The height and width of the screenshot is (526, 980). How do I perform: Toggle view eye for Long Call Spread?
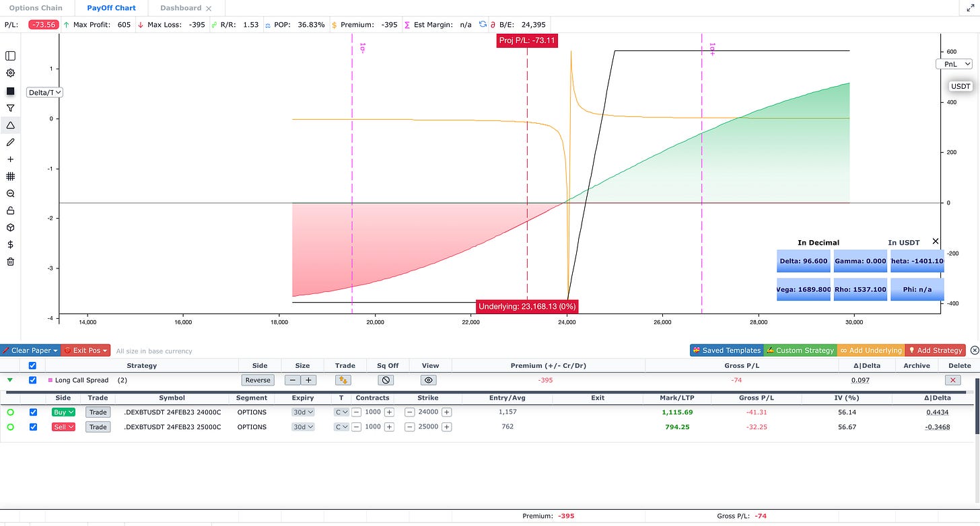429,380
